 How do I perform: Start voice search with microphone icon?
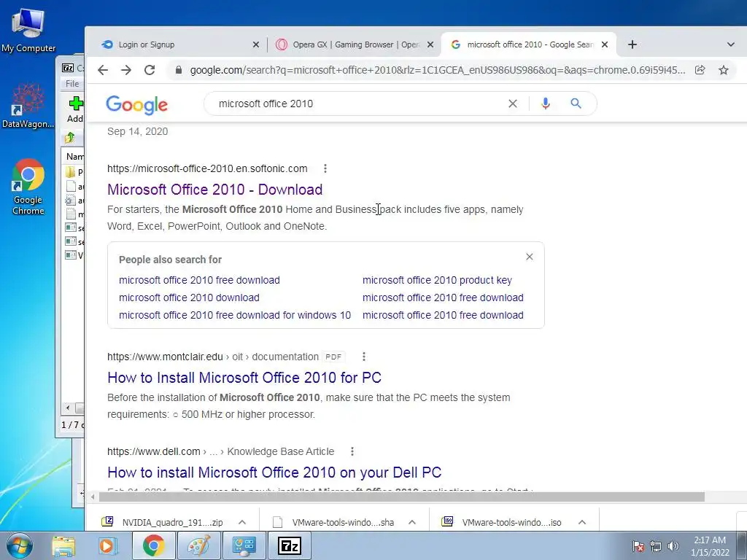[x=546, y=104]
